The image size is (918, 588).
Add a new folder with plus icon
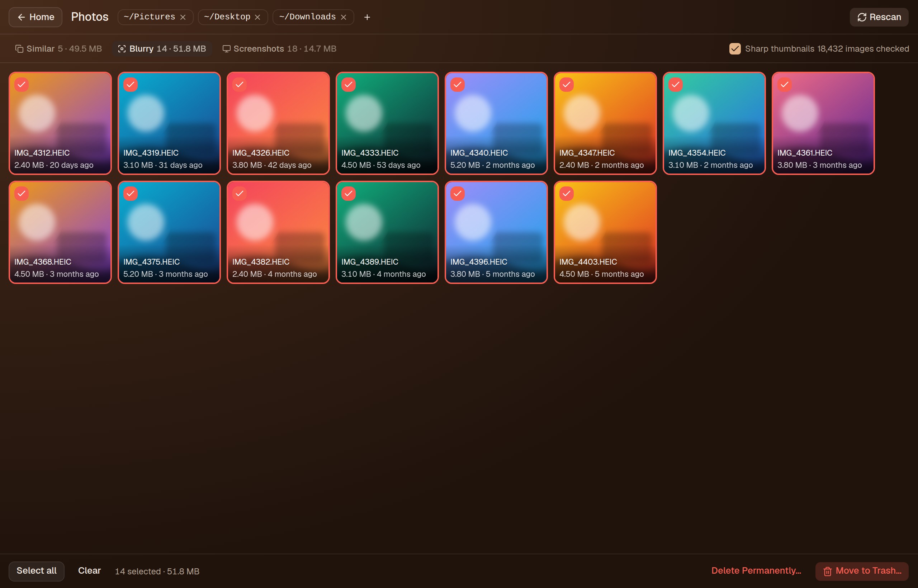367,17
